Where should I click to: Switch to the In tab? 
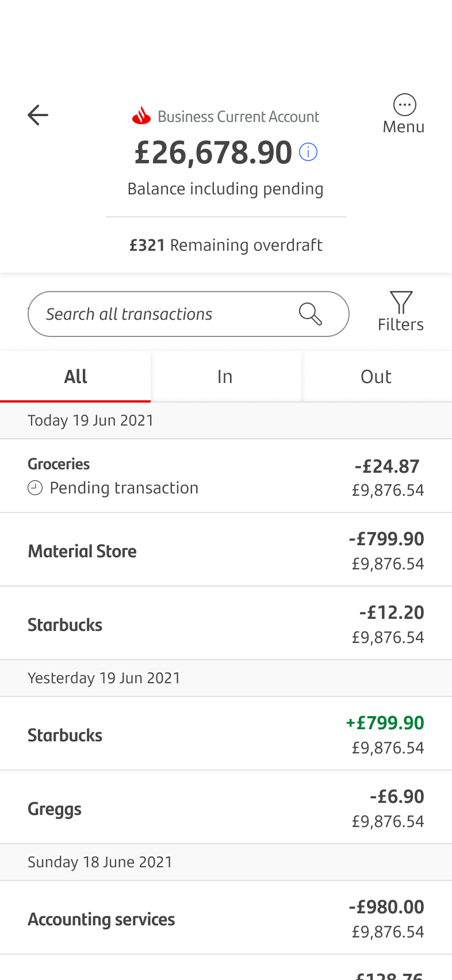[x=225, y=377]
